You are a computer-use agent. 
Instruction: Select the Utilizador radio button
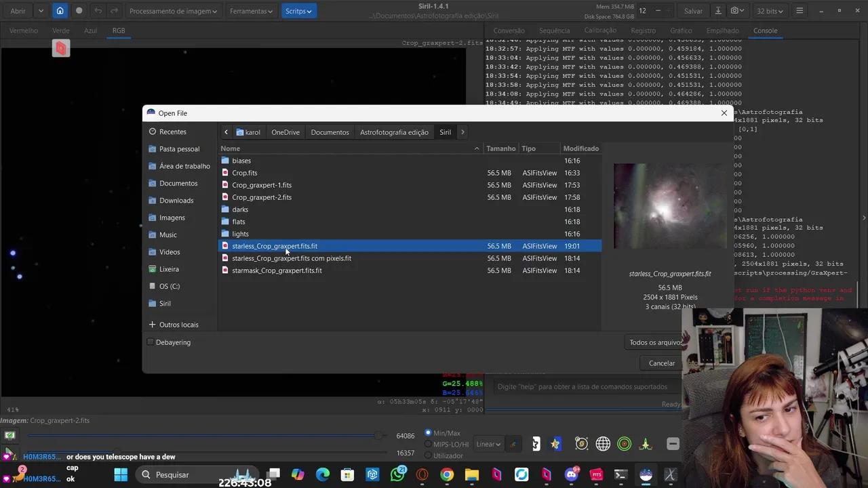[428, 455]
